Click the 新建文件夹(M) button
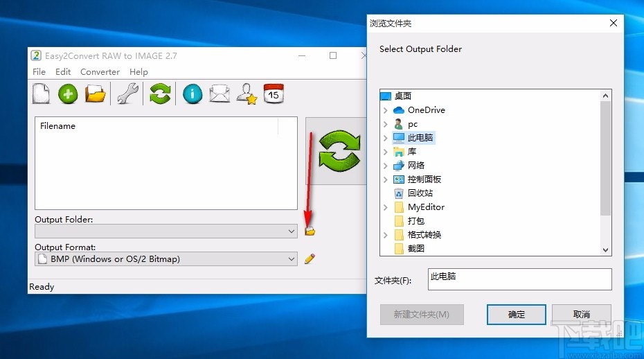Screen dimensions: 644x359 422,315
